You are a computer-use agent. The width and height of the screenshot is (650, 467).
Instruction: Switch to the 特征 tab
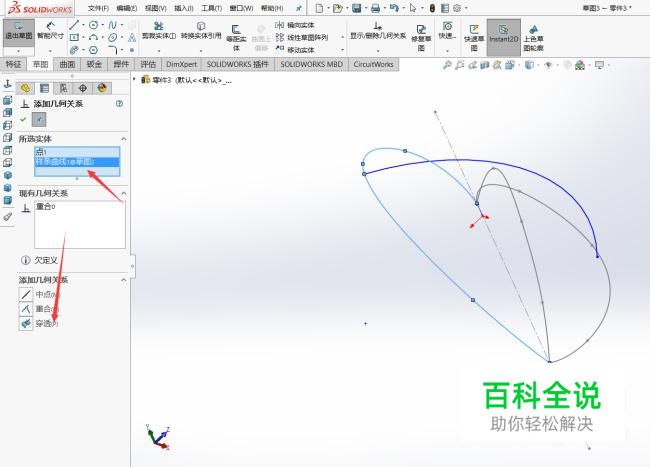pos(13,64)
